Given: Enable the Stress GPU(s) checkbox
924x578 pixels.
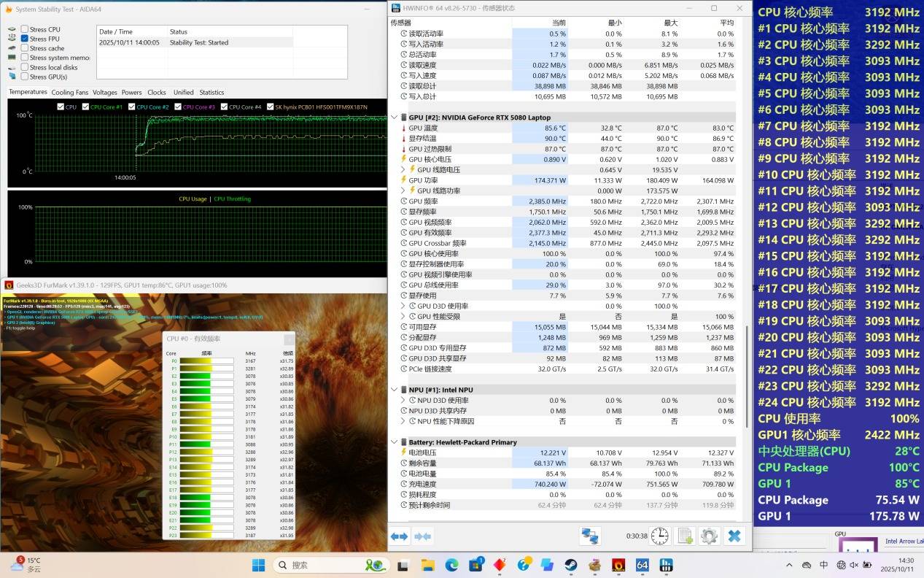Looking at the screenshot, I should point(25,77).
